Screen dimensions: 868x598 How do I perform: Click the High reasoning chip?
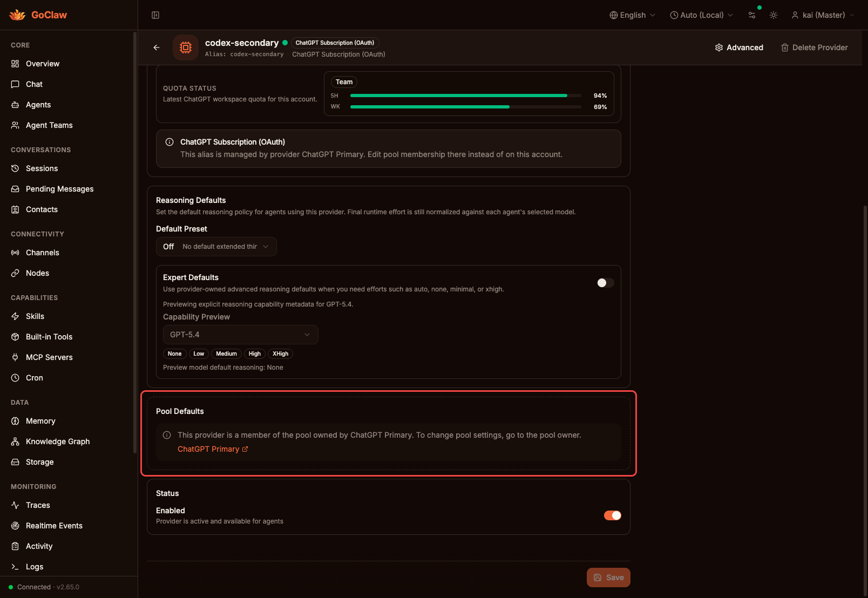pos(255,354)
